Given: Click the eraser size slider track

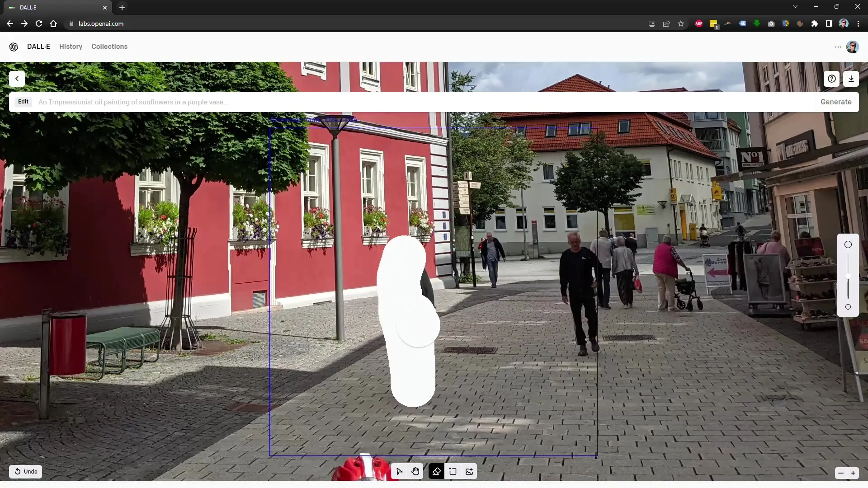Looking at the screenshot, I should click(848, 276).
